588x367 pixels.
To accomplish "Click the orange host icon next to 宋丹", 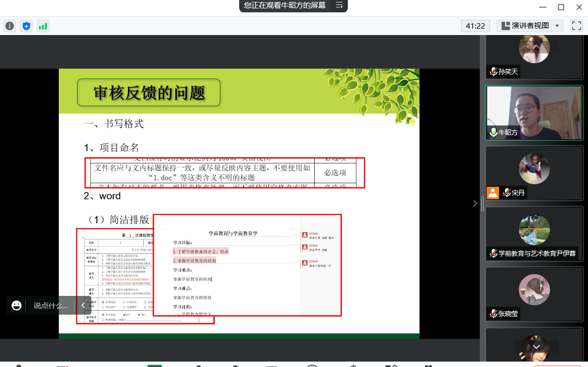I will coord(493,193).
